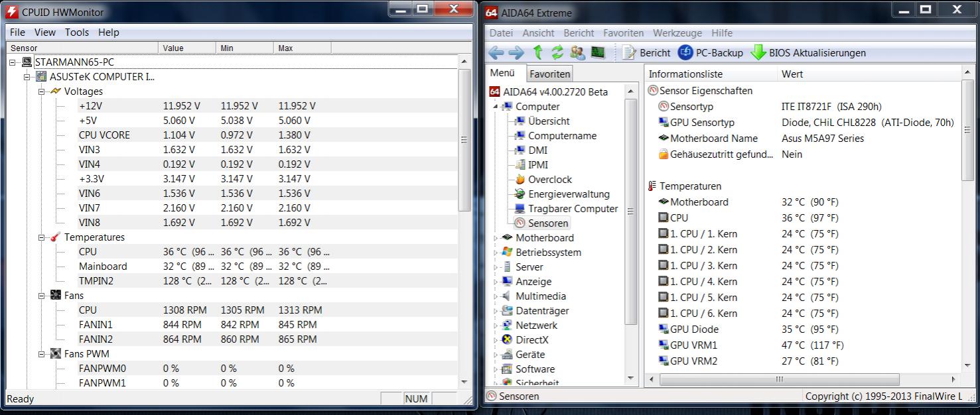Launch PC-Backup from the toolbar
Screen dimensions: 980x415
click(711, 53)
